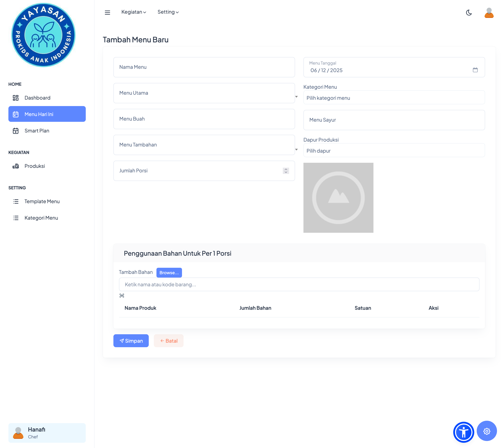Open Smart Plan sidebar item
Image resolution: width=504 pixels, height=448 pixels.
37,131
